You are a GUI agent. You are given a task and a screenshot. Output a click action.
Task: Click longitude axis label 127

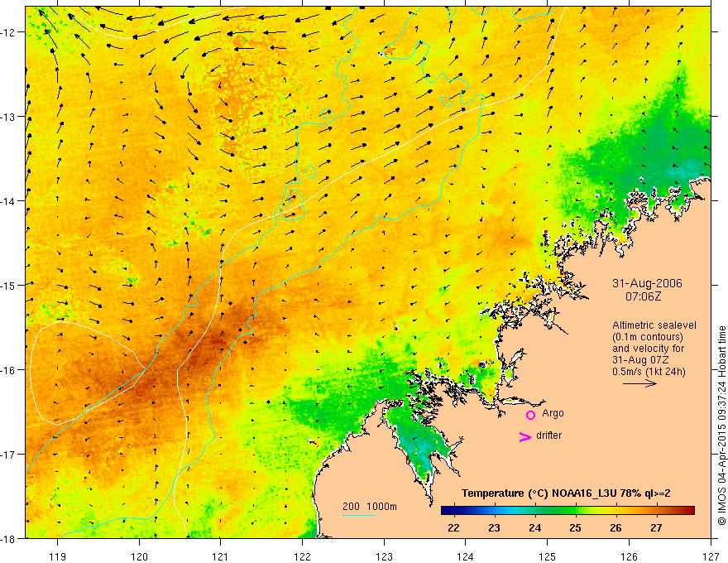pyautogui.click(x=711, y=556)
